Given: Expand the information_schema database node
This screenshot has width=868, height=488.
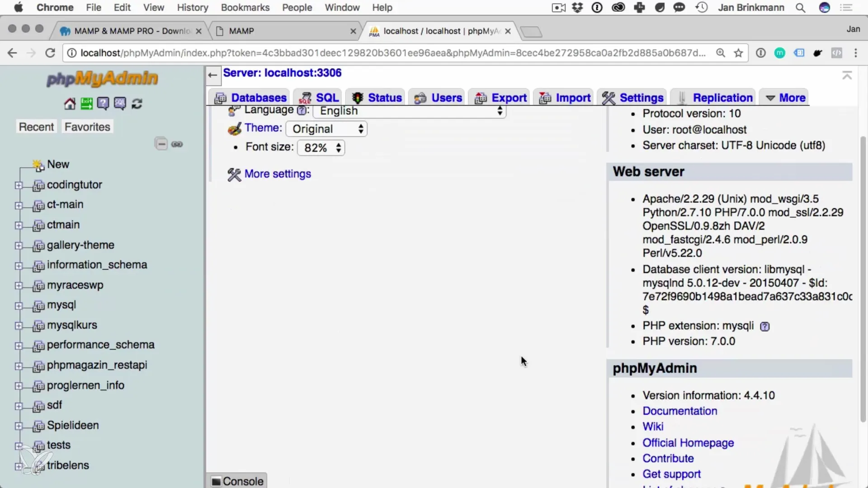Looking at the screenshot, I should [19, 266].
